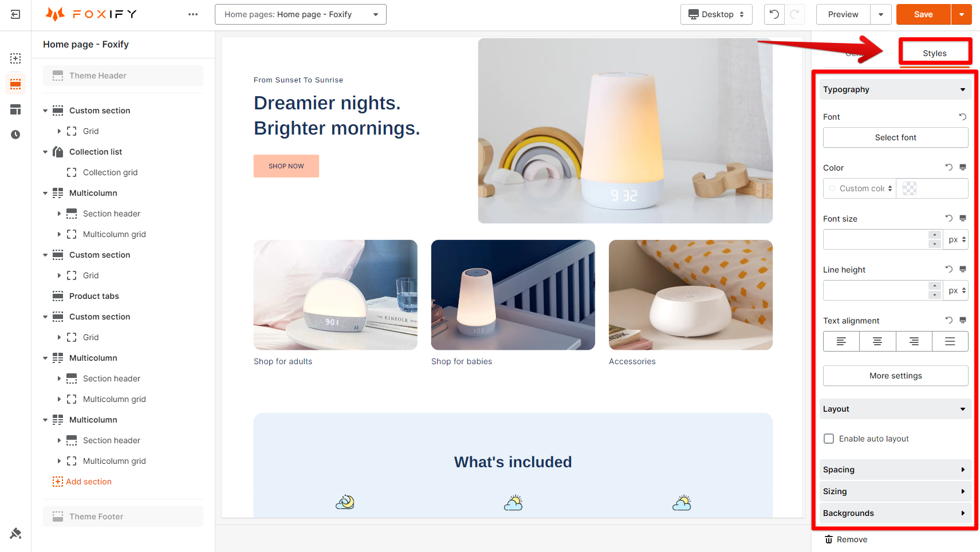The image size is (980, 552).
Task: Open the add section icon in left rail
Action: [x=15, y=58]
